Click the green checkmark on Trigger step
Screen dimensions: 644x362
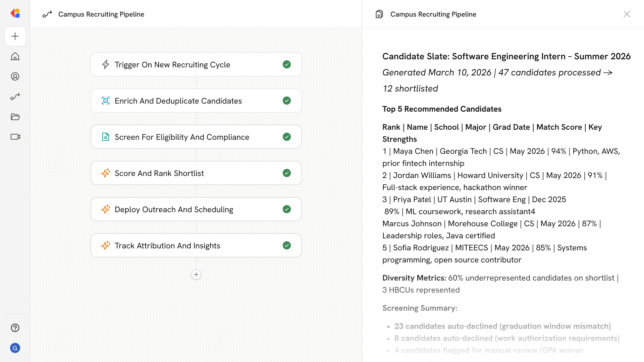[286, 64]
